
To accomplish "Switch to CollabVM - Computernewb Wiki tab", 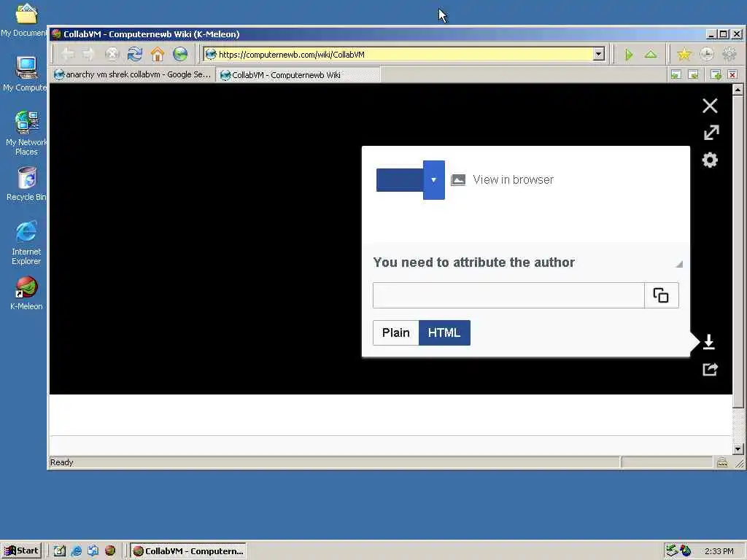I will tap(298, 75).
